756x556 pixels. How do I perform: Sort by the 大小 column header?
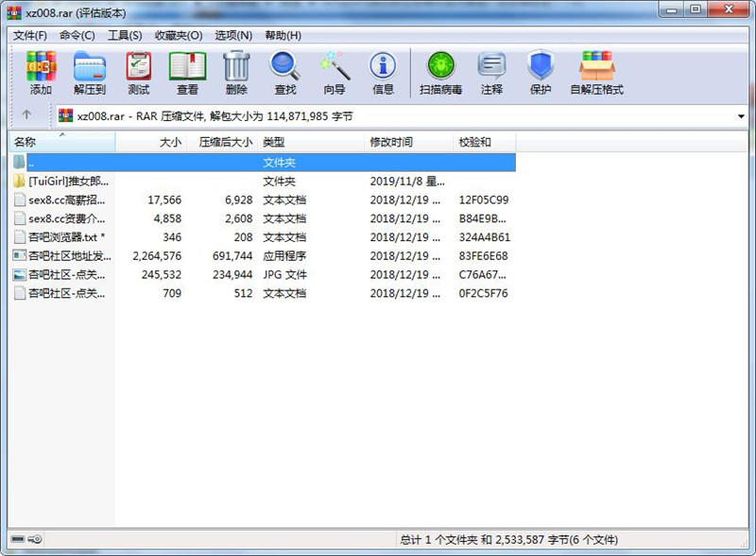point(151,142)
